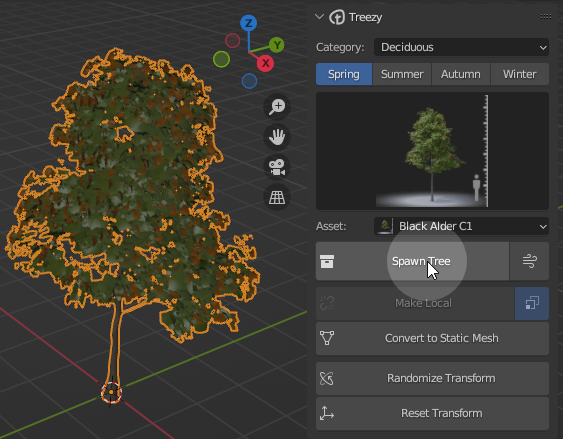Image resolution: width=563 pixels, height=439 pixels.
Task: Open the Category Deciduous dropdown
Action: [x=461, y=47]
